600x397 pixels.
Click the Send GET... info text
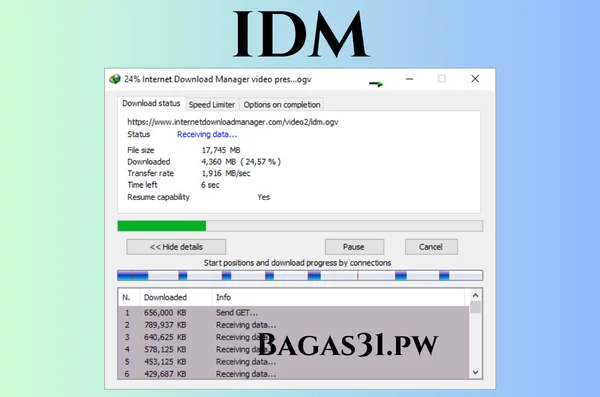pos(237,313)
